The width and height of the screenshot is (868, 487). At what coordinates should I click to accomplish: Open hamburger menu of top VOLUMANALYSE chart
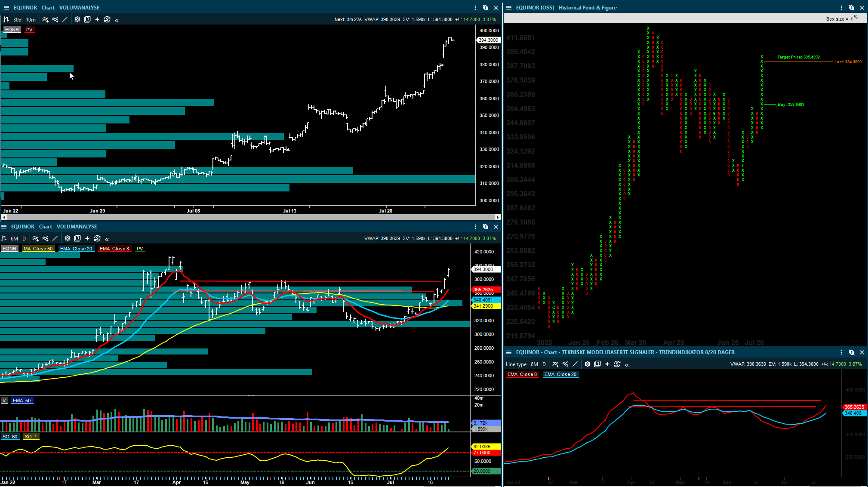pos(6,8)
